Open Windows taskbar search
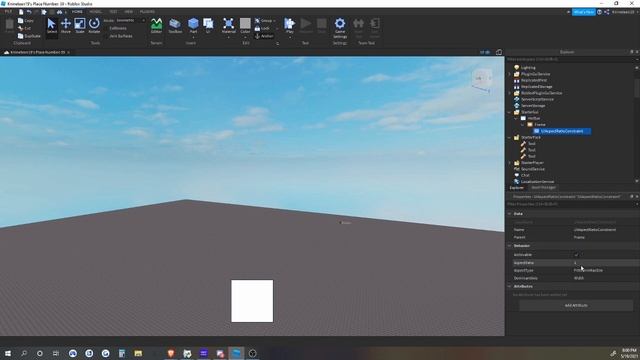640x360 pixels. click(24, 353)
